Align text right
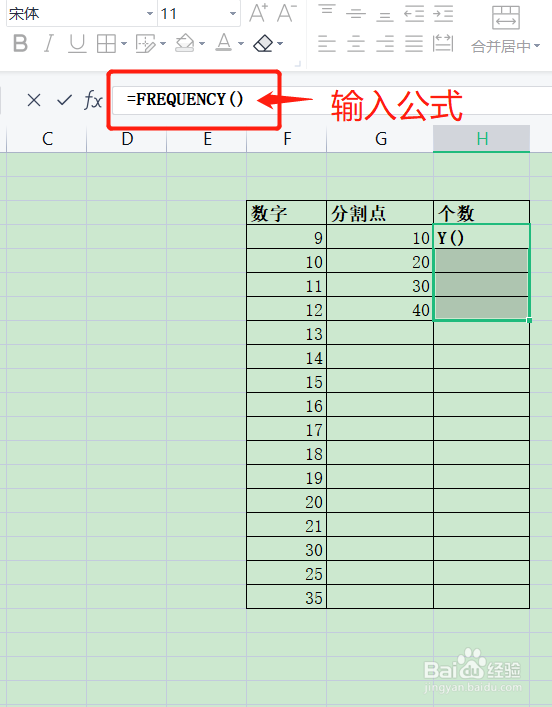The height and width of the screenshot is (707, 552). 385,44
